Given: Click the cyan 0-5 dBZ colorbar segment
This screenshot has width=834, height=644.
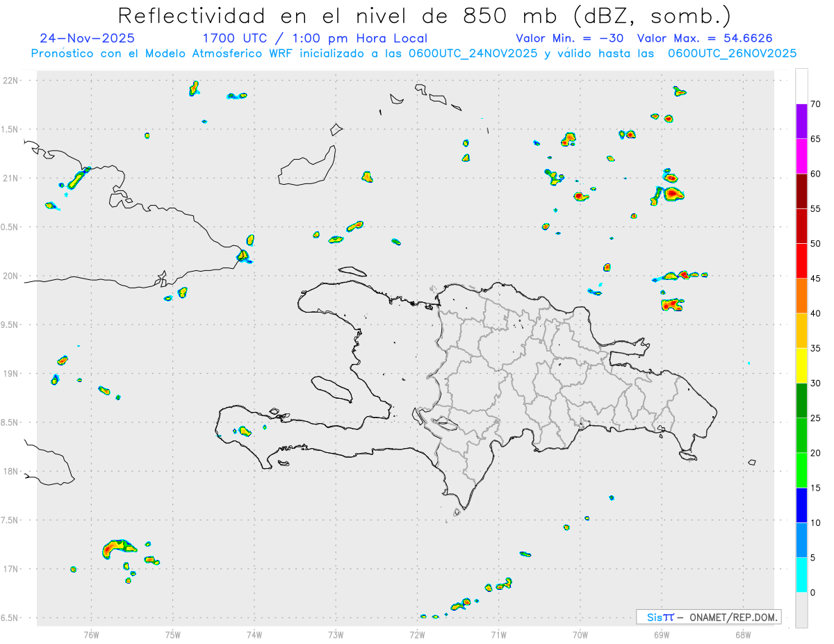Looking at the screenshot, I should 801,575.
